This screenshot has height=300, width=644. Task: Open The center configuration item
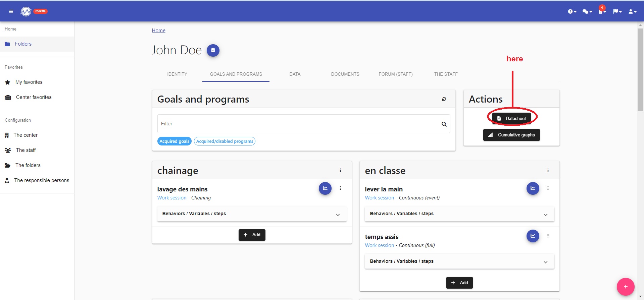coord(37,135)
